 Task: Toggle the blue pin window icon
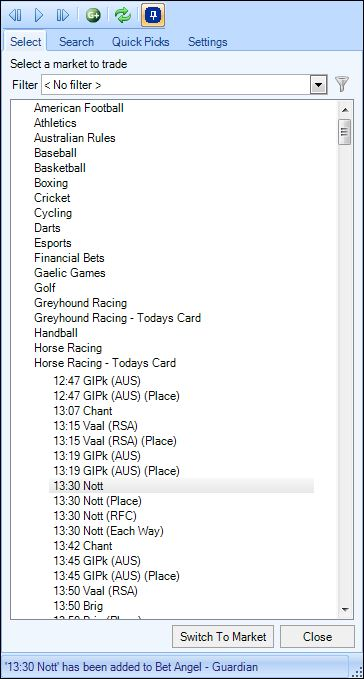pyautogui.click(x=153, y=16)
